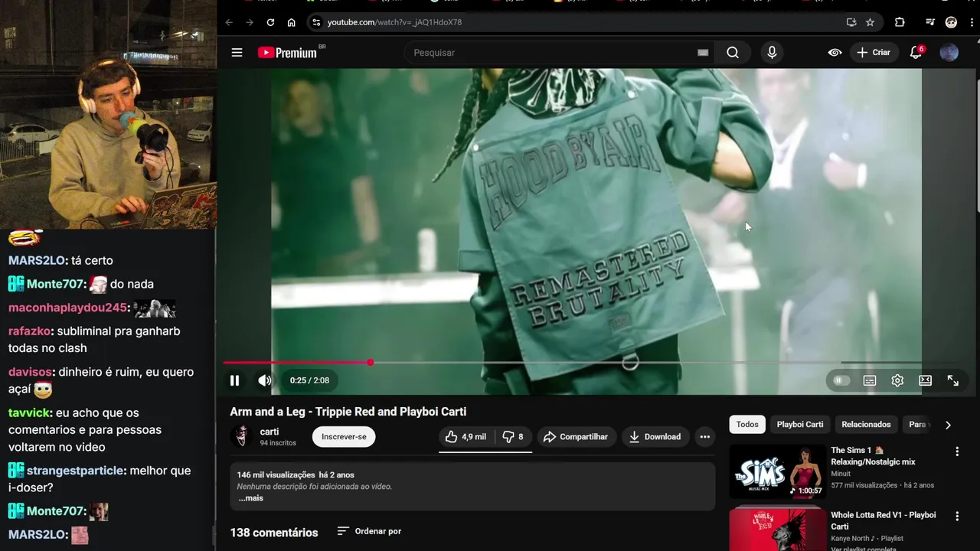Image resolution: width=980 pixels, height=551 pixels.
Task: Switch to theater mode
Action: (925, 380)
